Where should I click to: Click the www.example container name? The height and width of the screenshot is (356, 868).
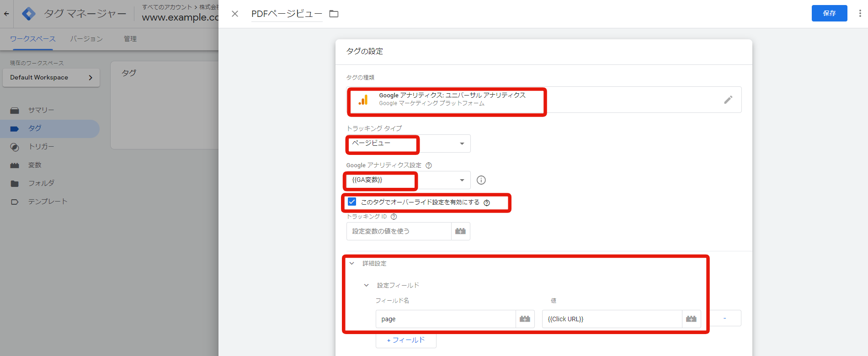[x=181, y=17]
